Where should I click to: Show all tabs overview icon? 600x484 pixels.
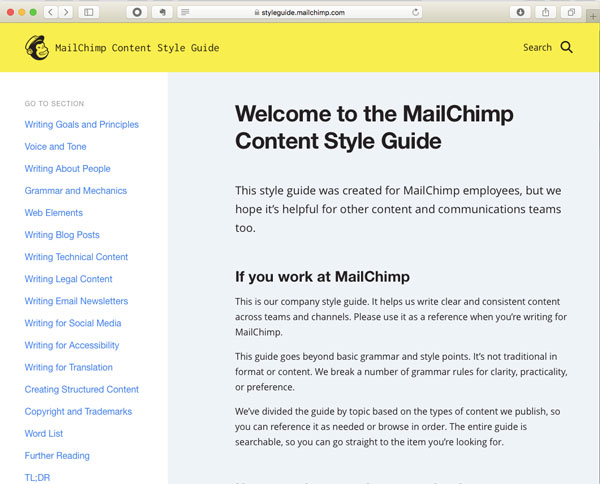click(571, 12)
